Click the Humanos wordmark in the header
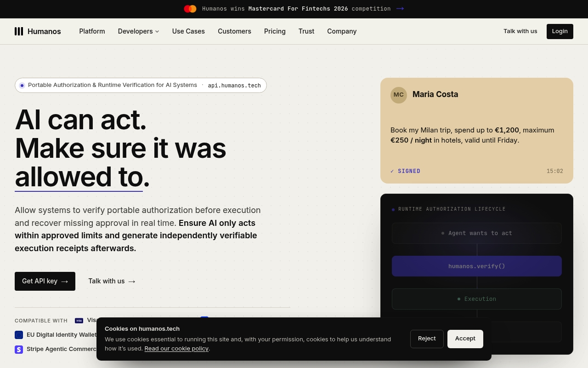 [44, 31]
